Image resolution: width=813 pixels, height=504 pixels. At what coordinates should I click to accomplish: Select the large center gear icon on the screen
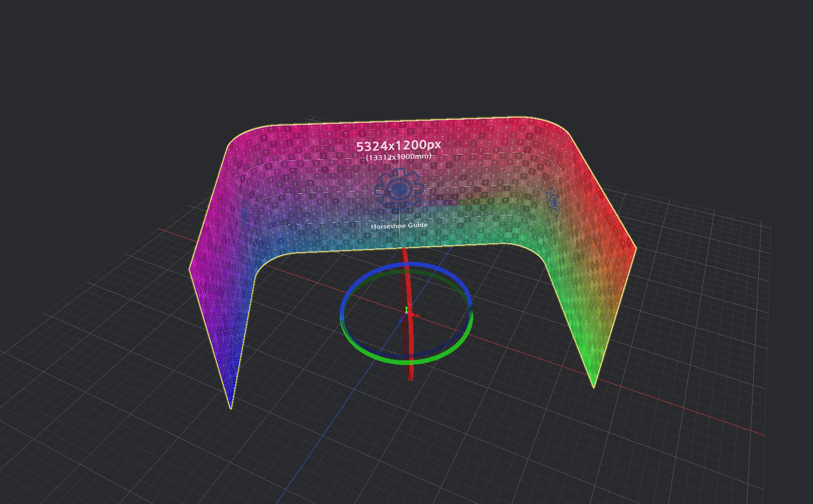coord(398,190)
